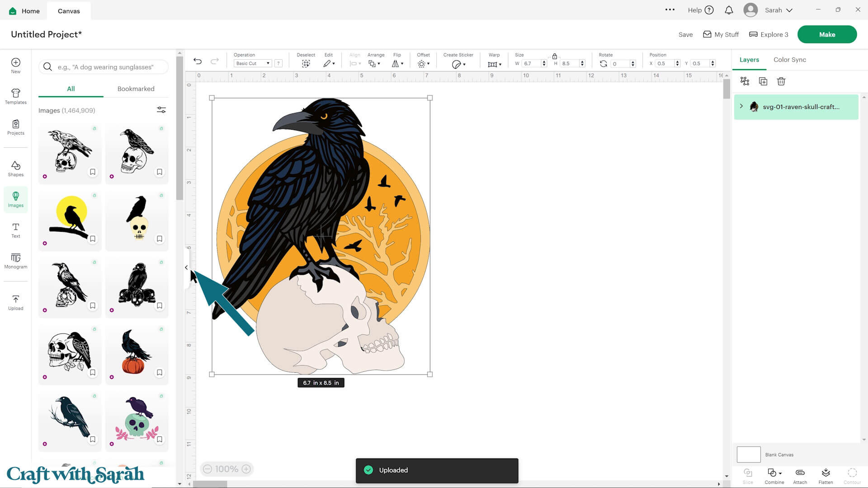Click the Deselect icon
The image size is (868, 488).
tap(306, 63)
